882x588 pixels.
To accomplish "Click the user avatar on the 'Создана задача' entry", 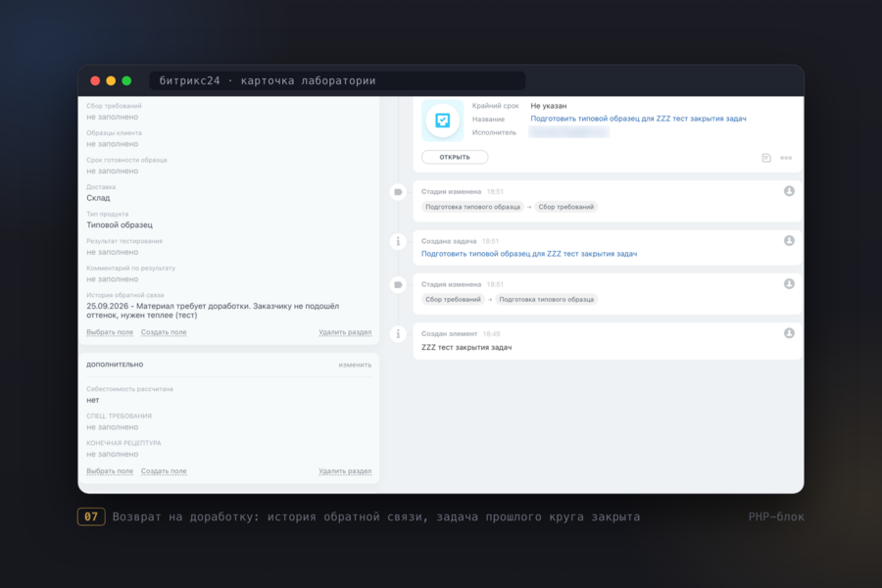I will point(789,241).
